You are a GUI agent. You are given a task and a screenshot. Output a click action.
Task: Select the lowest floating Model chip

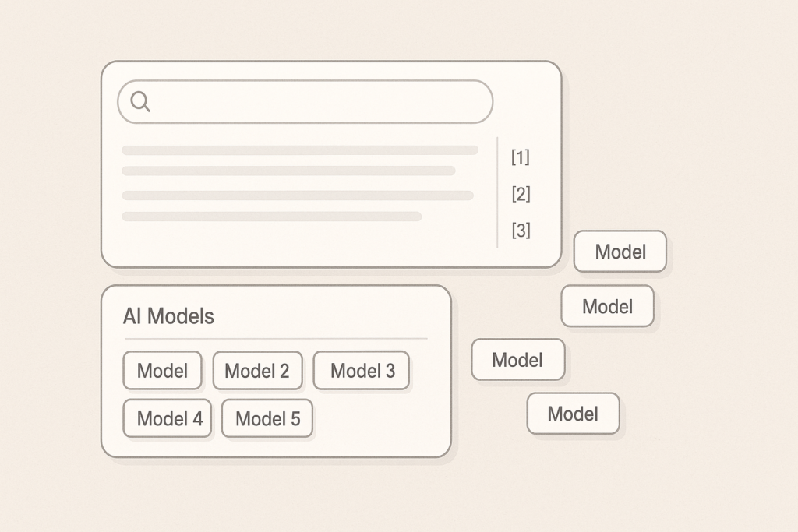point(573,414)
